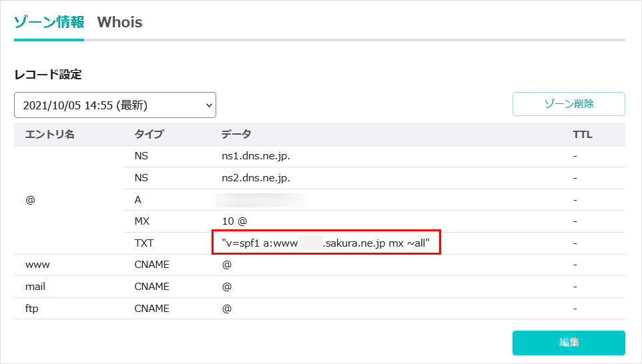The width and height of the screenshot is (642, 364).
Task: Click the CNAME type in the ftp row
Action: coord(151,309)
